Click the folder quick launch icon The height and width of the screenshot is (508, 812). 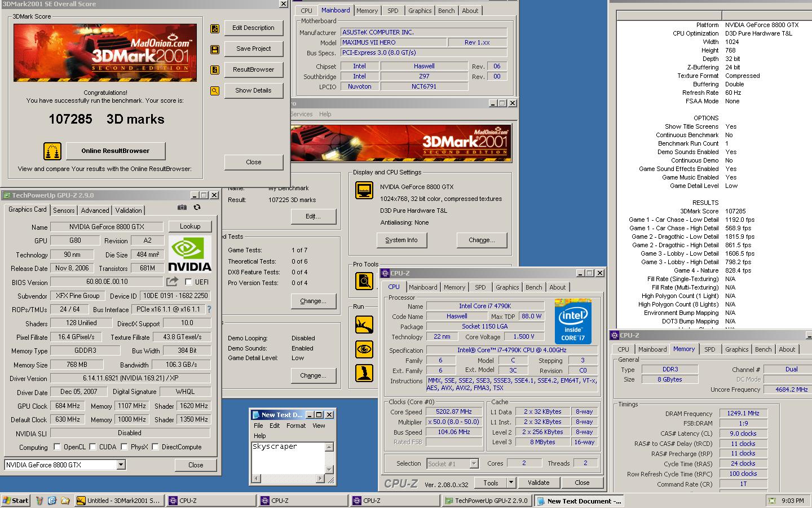tap(65, 501)
